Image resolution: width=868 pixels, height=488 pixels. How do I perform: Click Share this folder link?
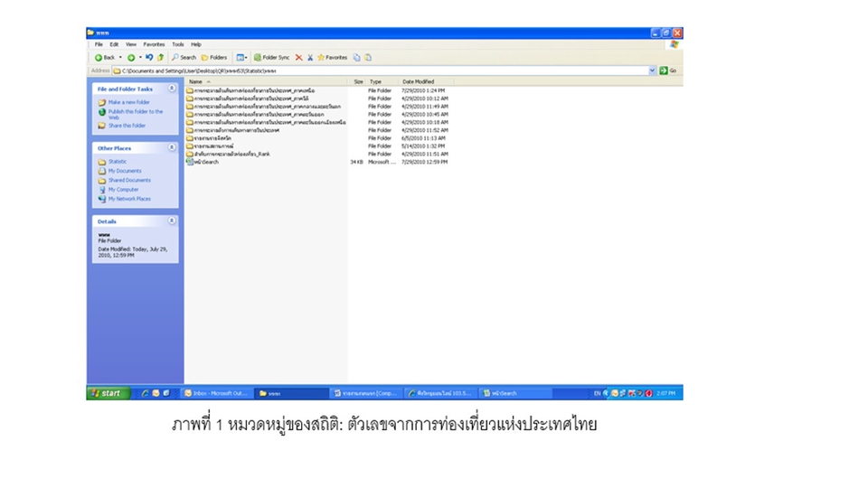[x=127, y=126]
